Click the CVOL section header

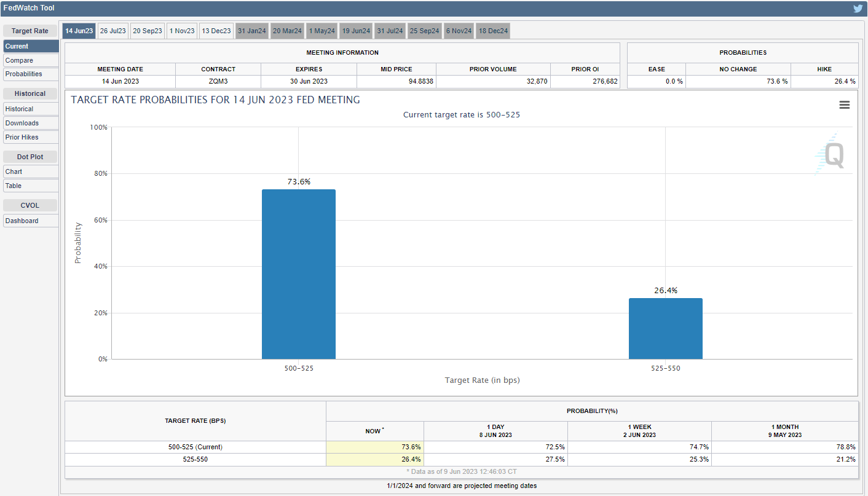click(30, 205)
